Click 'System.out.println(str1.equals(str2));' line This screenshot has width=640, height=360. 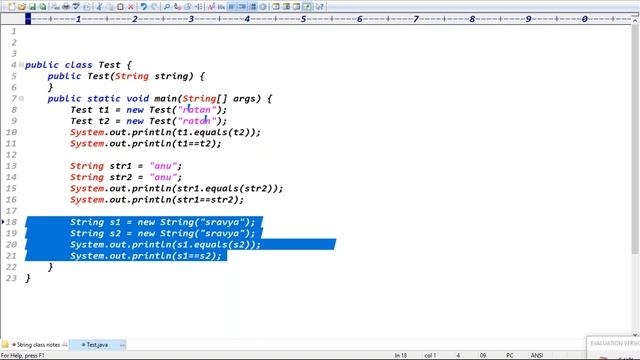click(176, 189)
